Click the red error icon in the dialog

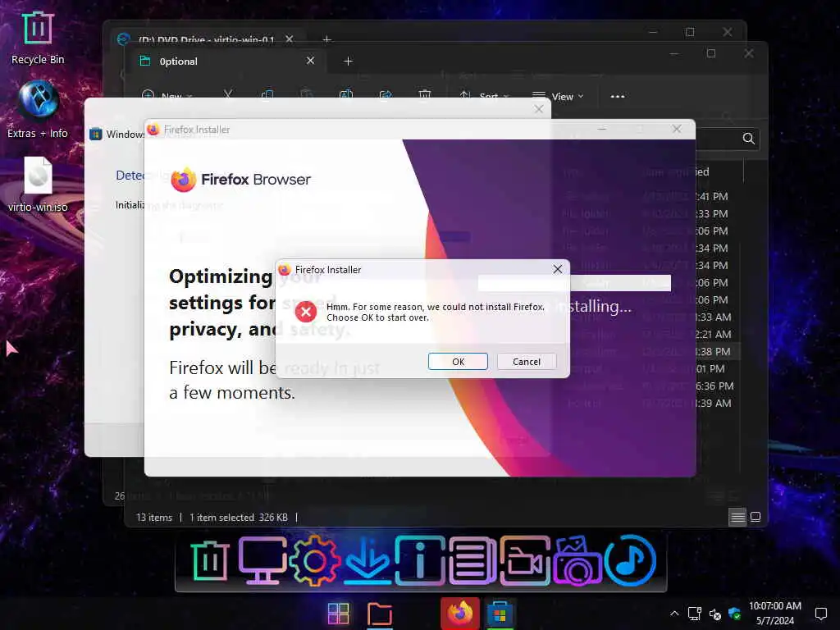pyautogui.click(x=306, y=312)
